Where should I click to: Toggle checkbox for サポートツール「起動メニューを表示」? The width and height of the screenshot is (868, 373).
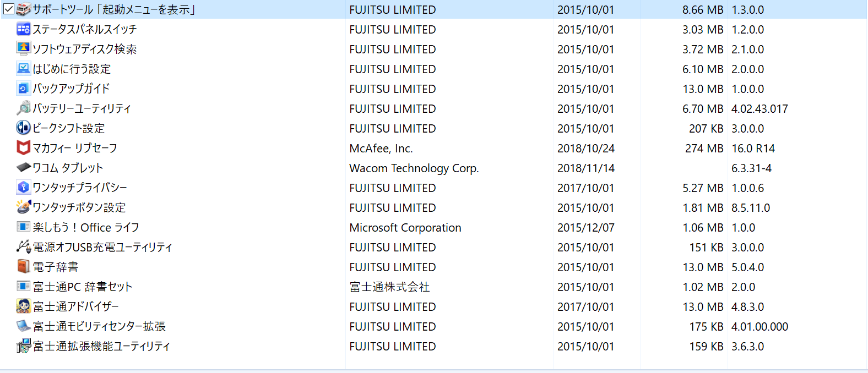coord(8,9)
